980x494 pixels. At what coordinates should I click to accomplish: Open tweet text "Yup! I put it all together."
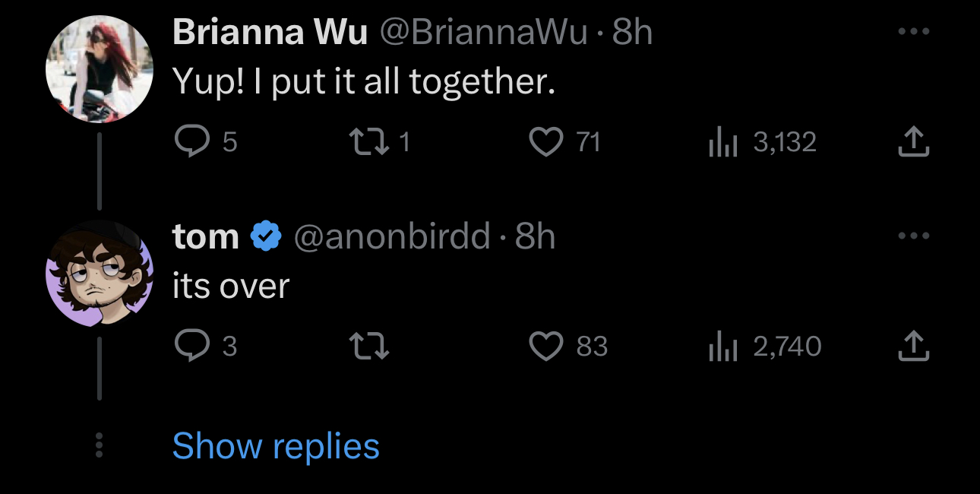(364, 82)
